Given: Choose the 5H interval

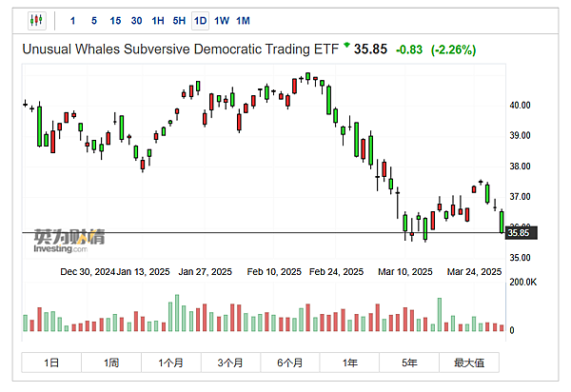Looking at the screenshot, I should [x=179, y=21].
